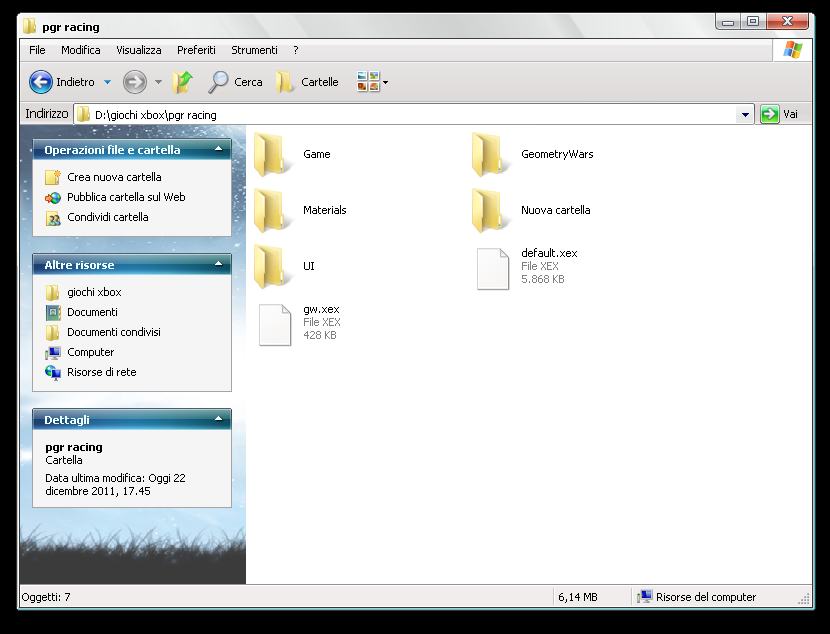830x634 pixels.
Task: Select the gw.xex file name
Action: [x=321, y=309]
